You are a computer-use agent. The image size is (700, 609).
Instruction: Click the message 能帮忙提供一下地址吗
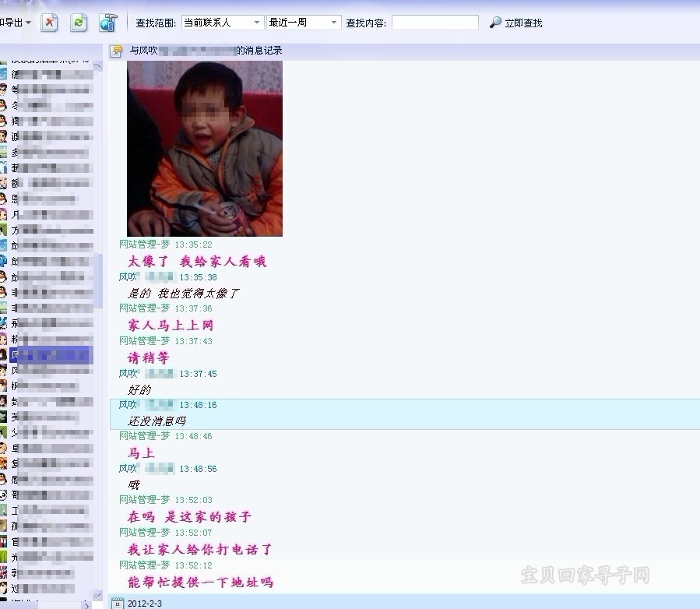[200, 582]
